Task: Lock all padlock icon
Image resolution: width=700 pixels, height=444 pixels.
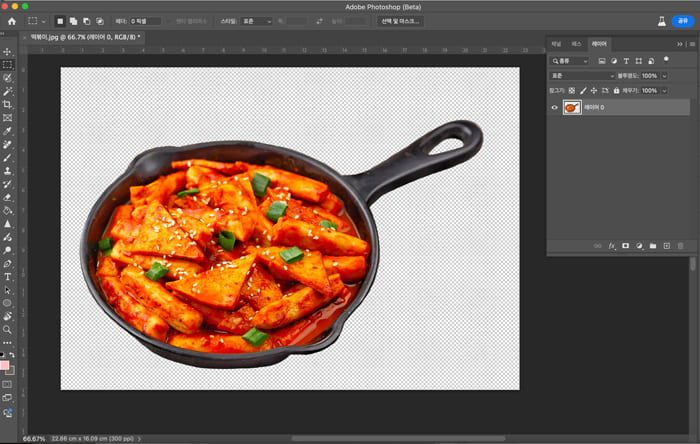Action: [x=617, y=91]
